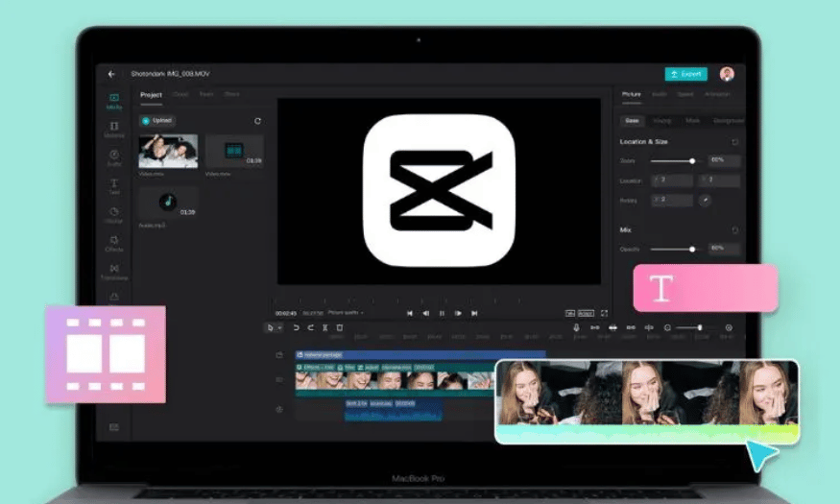Click the teal Export button
The image size is (840, 504).
tap(685, 74)
